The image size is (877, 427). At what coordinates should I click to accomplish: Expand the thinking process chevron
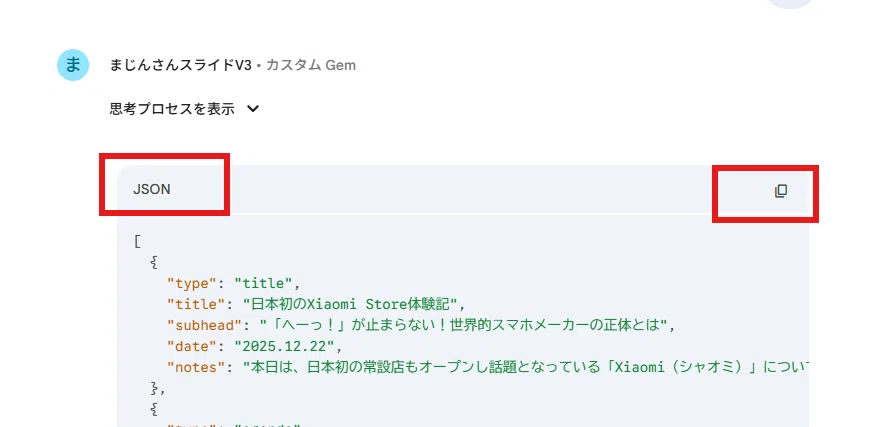pyautogui.click(x=253, y=109)
